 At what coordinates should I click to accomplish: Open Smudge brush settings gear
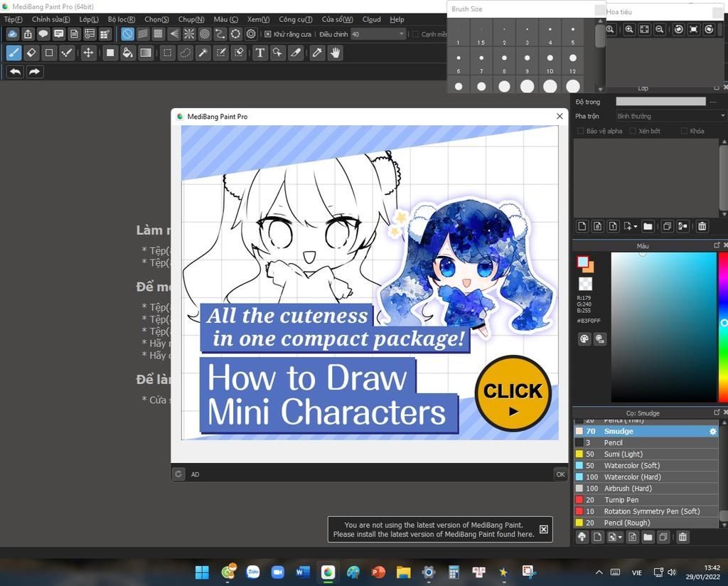[x=712, y=432]
